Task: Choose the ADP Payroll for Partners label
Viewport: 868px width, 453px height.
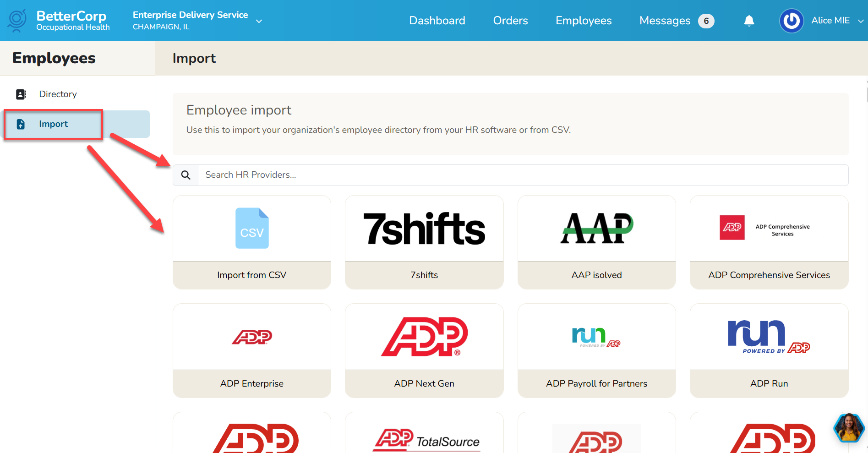Action: [x=596, y=383]
